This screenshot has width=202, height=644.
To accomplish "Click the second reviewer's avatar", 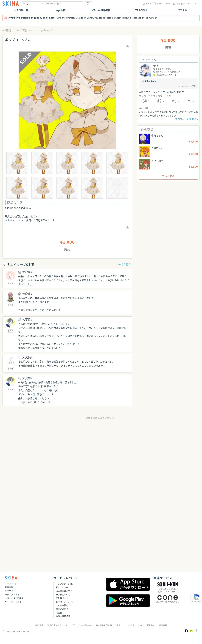I will click(x=10, y=297).
